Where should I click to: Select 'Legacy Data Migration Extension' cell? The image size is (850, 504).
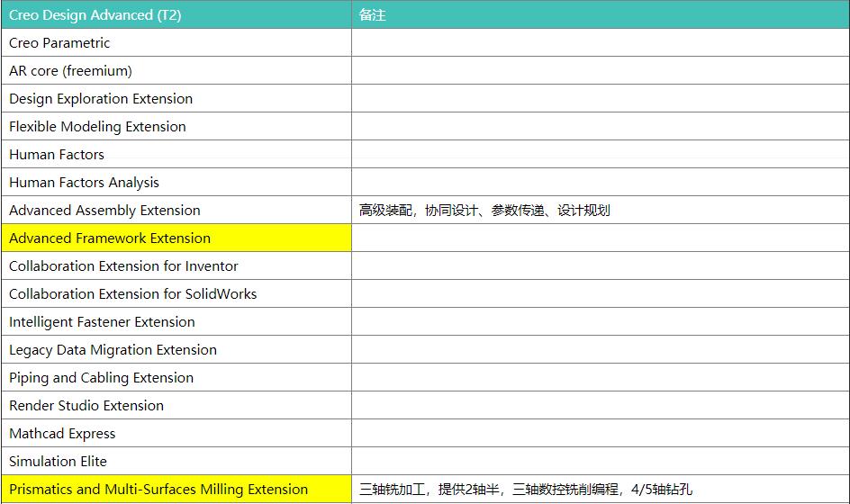[176, 349]
